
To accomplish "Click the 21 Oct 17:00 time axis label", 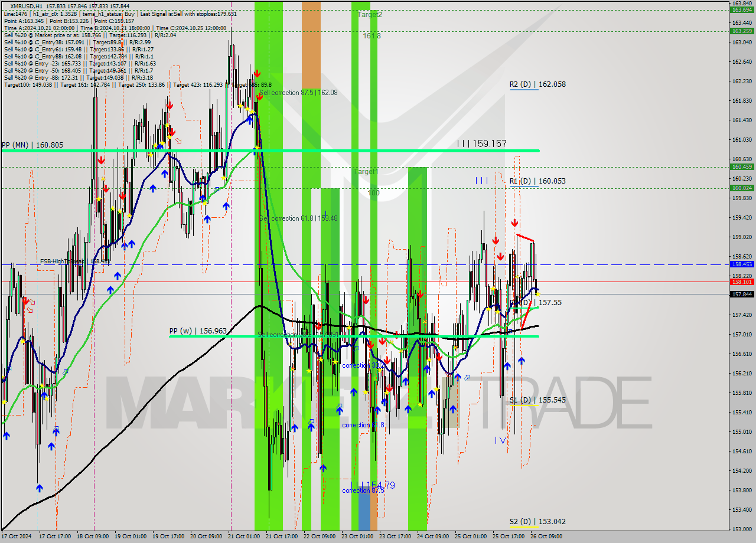I will 281,537.
